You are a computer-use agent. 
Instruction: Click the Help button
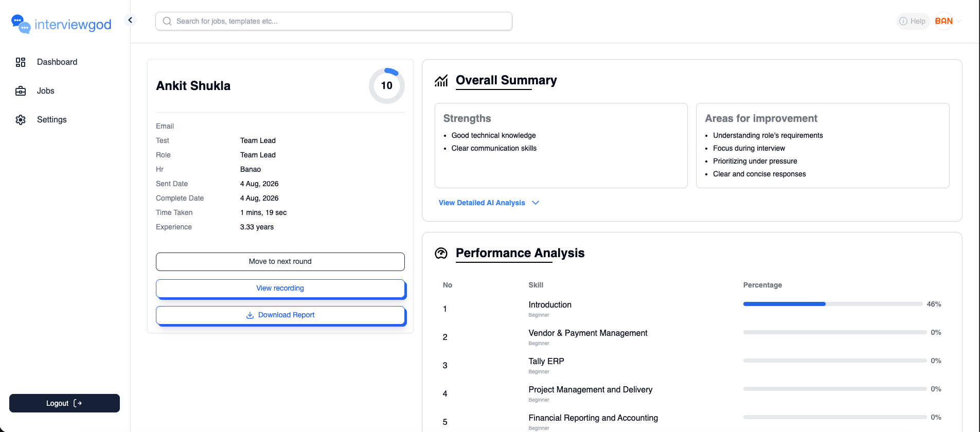click(913, 21)
